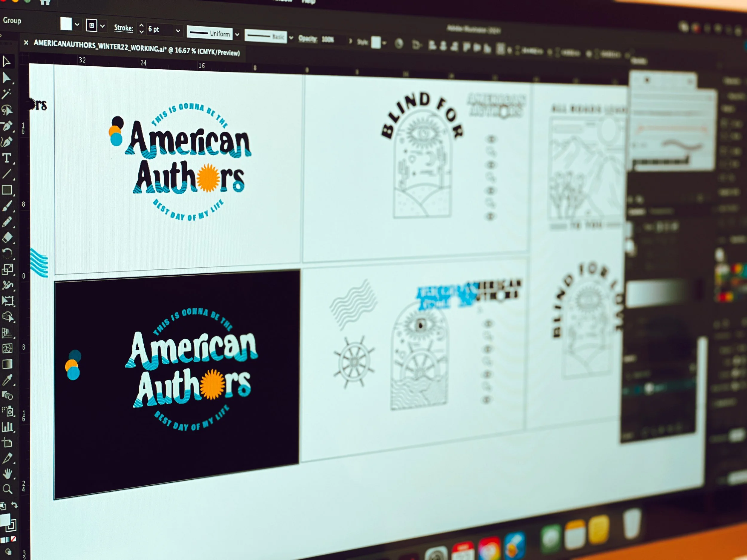747x560 pixels.
Task: Select the Direct Selection tool
Action: [6, 78]
